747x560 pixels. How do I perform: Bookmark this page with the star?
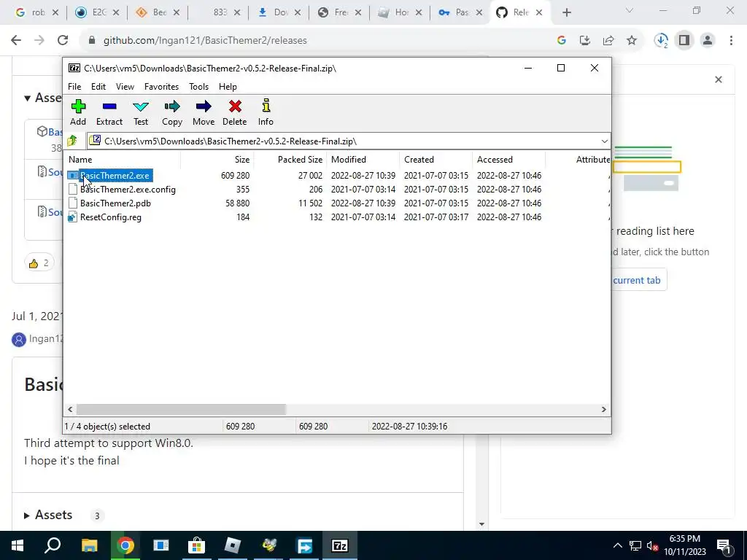pos(632,41)
